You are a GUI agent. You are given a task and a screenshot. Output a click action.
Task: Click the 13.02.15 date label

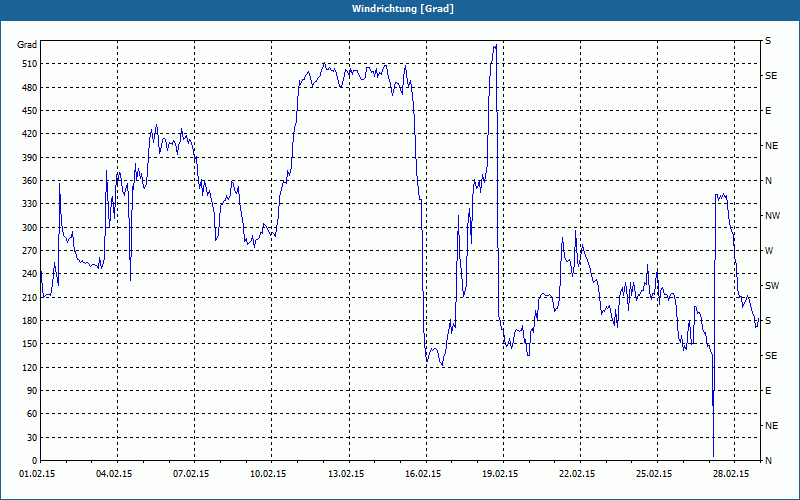pyautogui.click(x=346, y=474)
